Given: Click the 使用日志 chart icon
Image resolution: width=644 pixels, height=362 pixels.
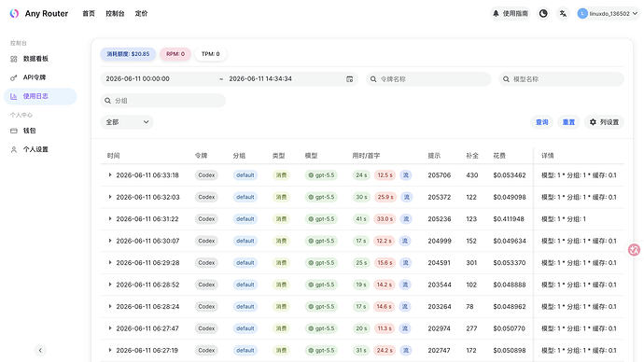Looking at the screenshot, I should pos(14,96).
